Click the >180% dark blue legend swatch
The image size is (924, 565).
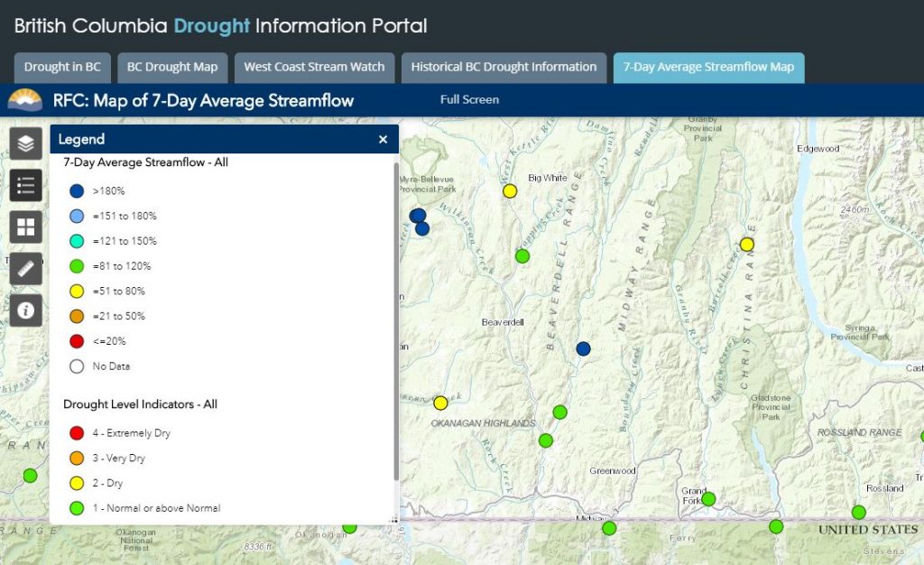click(77, 191)
